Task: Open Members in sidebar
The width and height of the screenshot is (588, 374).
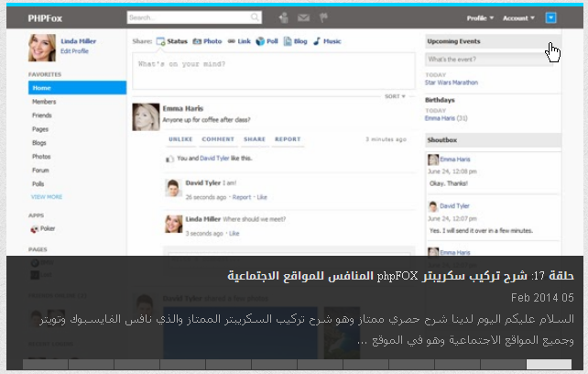Action: (x=44, y=102)
